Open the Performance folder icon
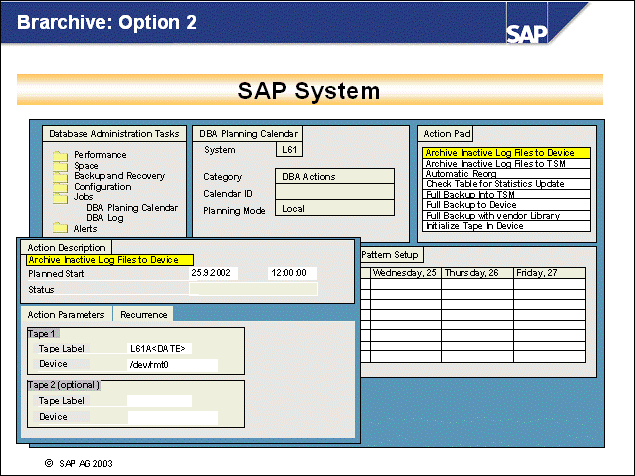The height and width of the screenshot is (476, 635). click(59, 155)
